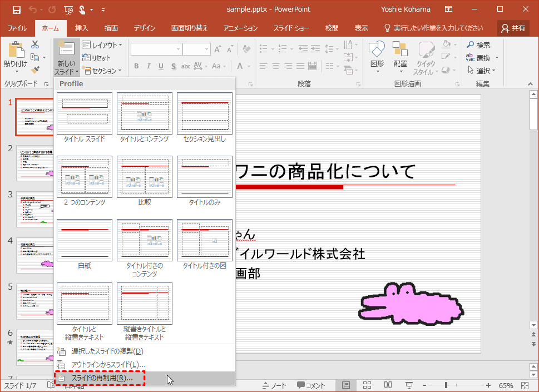Viewport: 539px width, 392px height.
Task: Click the zoom slider handle
Action: coord(446,385)
